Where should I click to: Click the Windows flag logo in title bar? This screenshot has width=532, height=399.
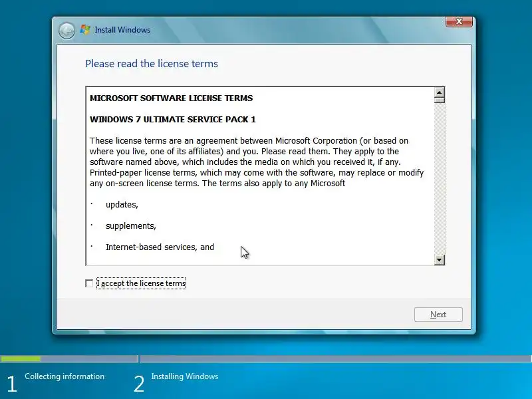pos(85,30)
